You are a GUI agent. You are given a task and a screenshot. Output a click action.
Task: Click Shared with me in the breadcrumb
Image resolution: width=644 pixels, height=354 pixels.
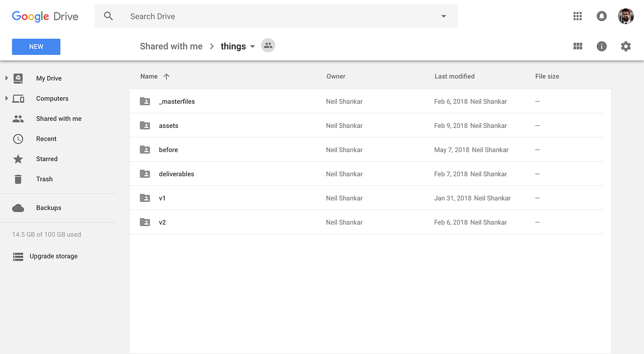click(171, 46)
